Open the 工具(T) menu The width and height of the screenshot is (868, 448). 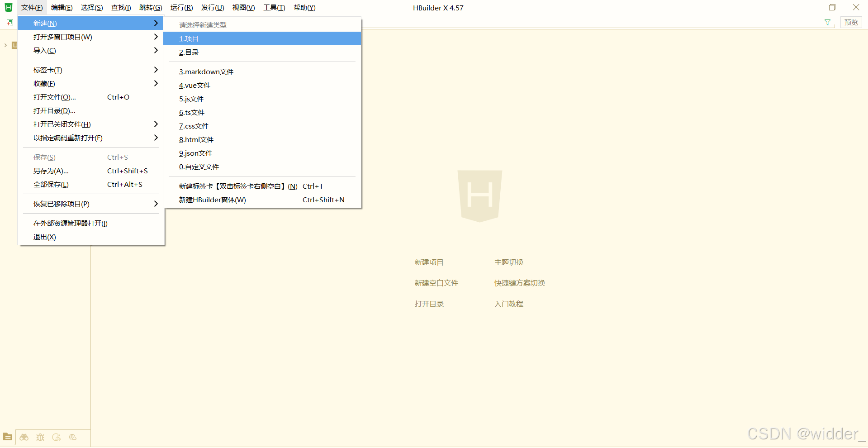(x=274, y=8)
